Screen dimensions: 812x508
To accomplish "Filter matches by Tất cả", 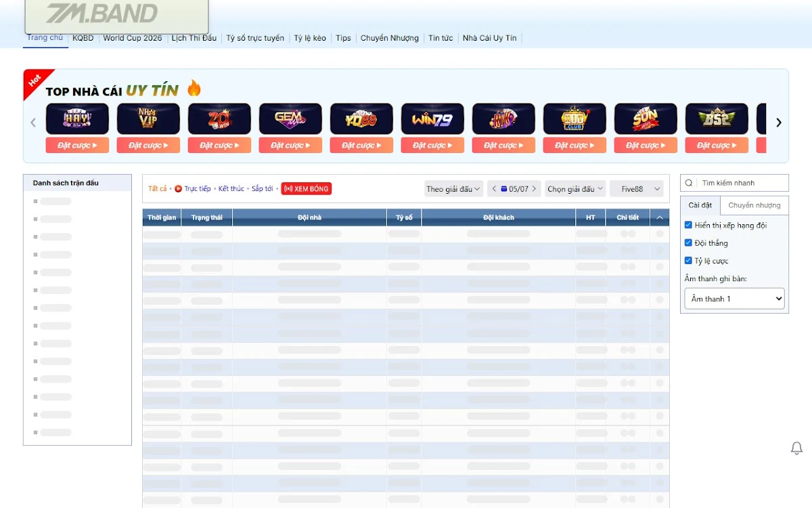I will (x=158, y=189).
